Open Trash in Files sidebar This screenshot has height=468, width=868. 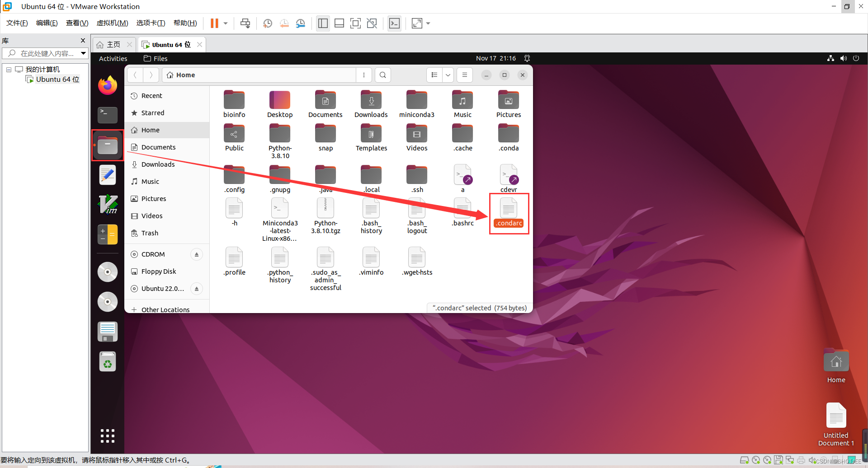(x=167, y=233)
